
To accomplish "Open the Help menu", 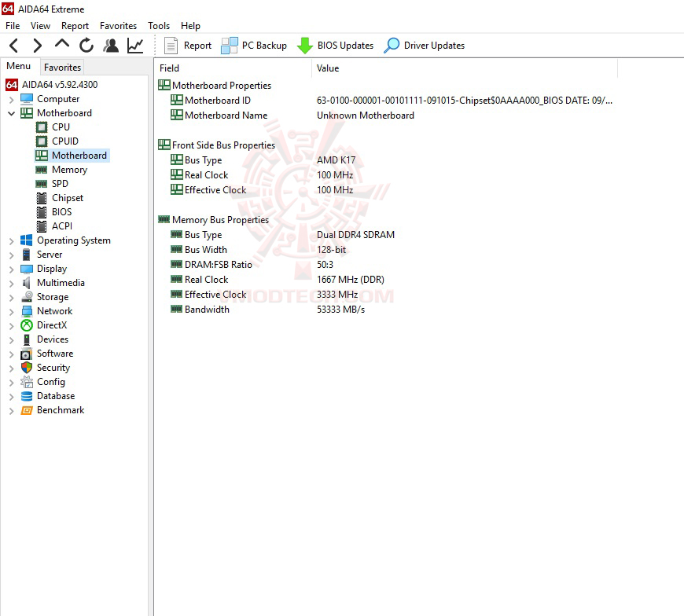I will [190, 26].
